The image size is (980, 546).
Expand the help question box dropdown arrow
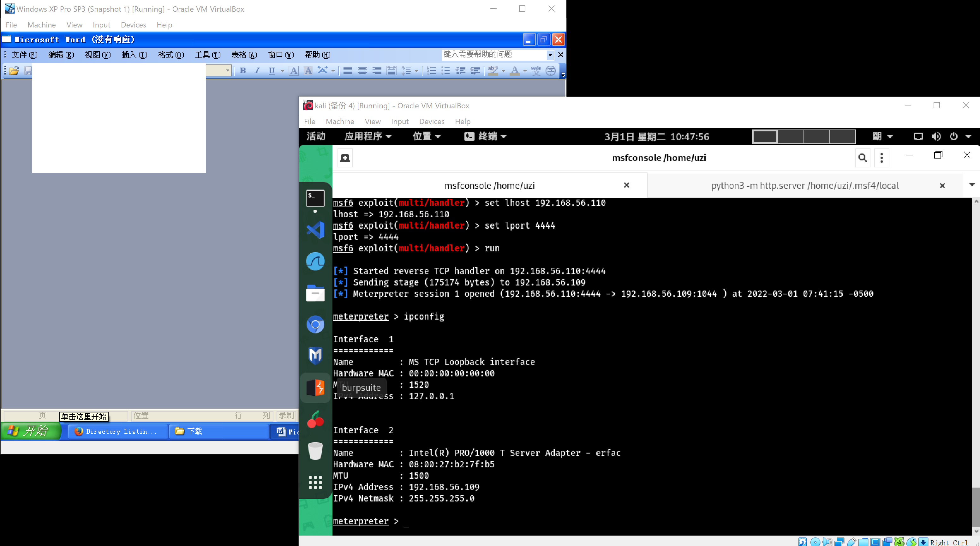tap(550, 55)
